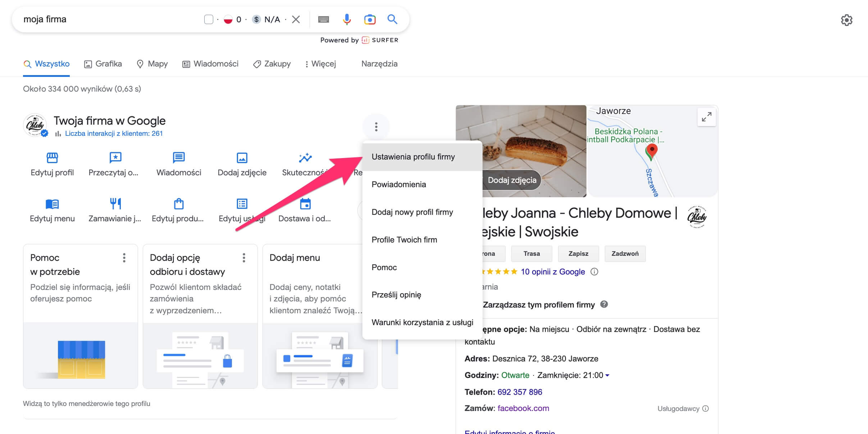Screen dimensions: 868x434
Task: Click the Dodaj zdjęcie image icon
Action: pyautogui.click(x=242, y=158)
